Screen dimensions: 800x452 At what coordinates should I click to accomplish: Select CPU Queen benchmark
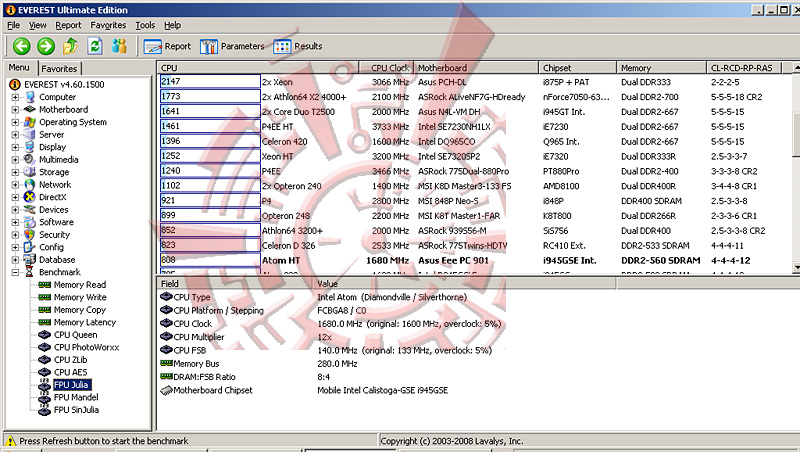(x=76, y=335)
